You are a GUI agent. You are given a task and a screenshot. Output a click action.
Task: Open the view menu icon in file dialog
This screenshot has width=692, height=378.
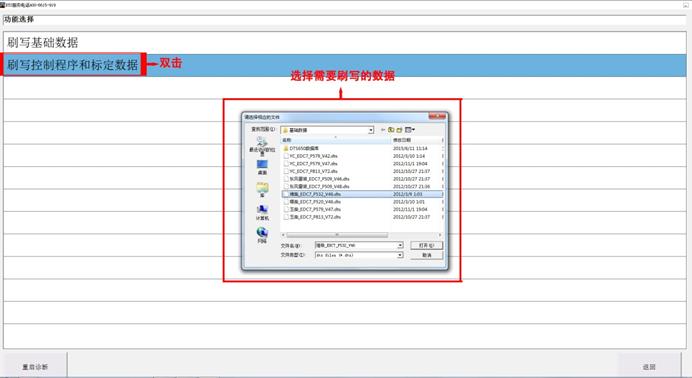coord(410,130)
